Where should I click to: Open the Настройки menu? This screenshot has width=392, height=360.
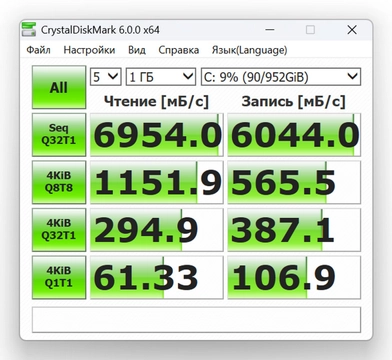pyautogui.click(x=89, y=50)
